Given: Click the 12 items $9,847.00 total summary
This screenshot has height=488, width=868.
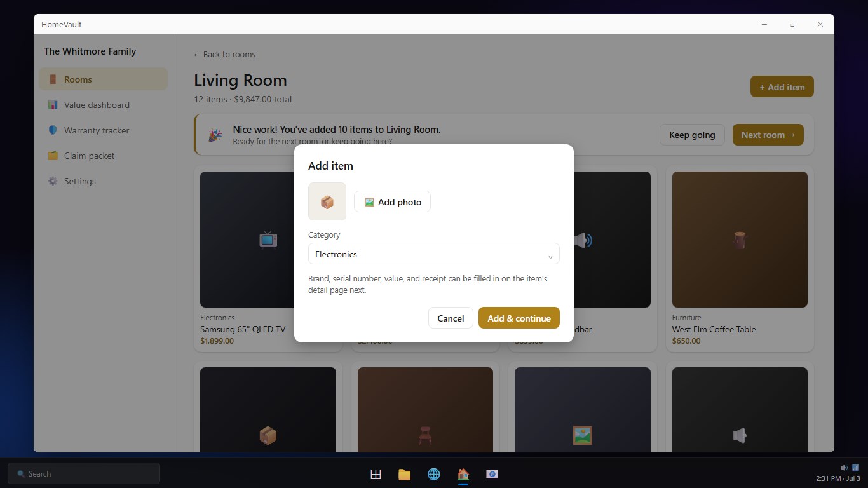Looking at the screenshot, I should click(x=243, y=99).
